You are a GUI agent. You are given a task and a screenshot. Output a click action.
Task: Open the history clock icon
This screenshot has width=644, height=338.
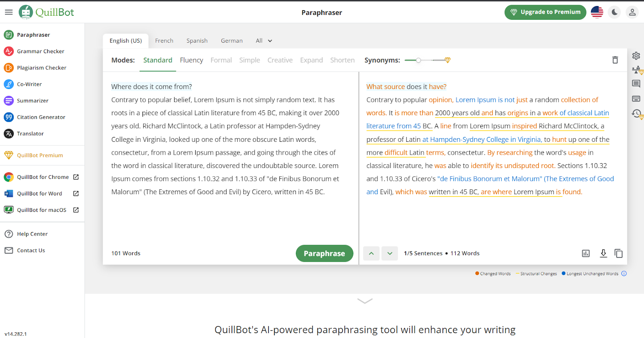(x=637, y=114)
